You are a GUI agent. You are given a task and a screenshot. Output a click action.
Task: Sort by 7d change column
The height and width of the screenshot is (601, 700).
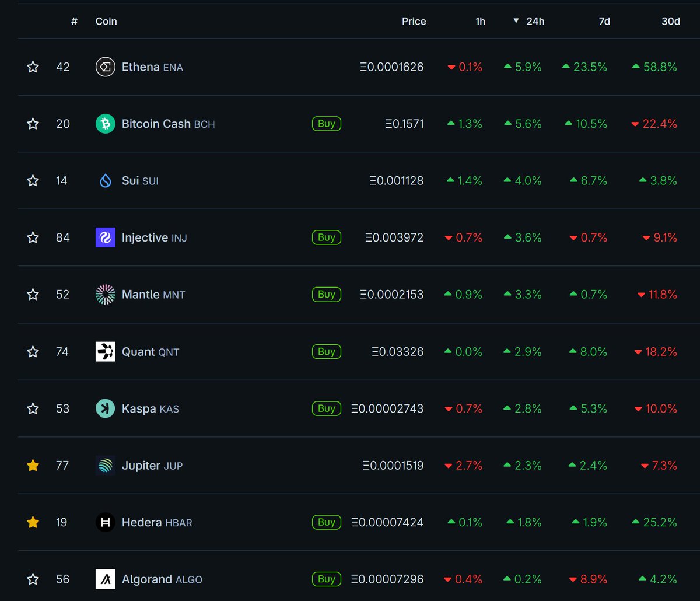point(604,21)
